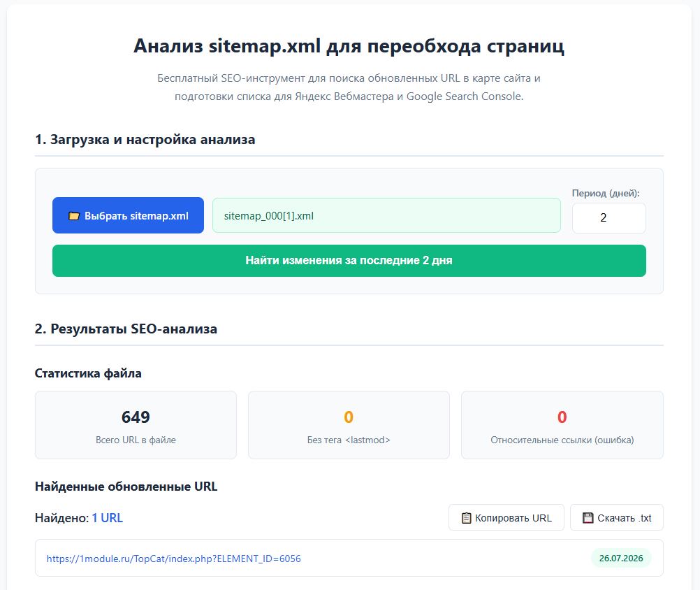This screenshot has width=700, height=590.
Task: Click the Найденные обновленные URL heading
Action: (126, 487)
